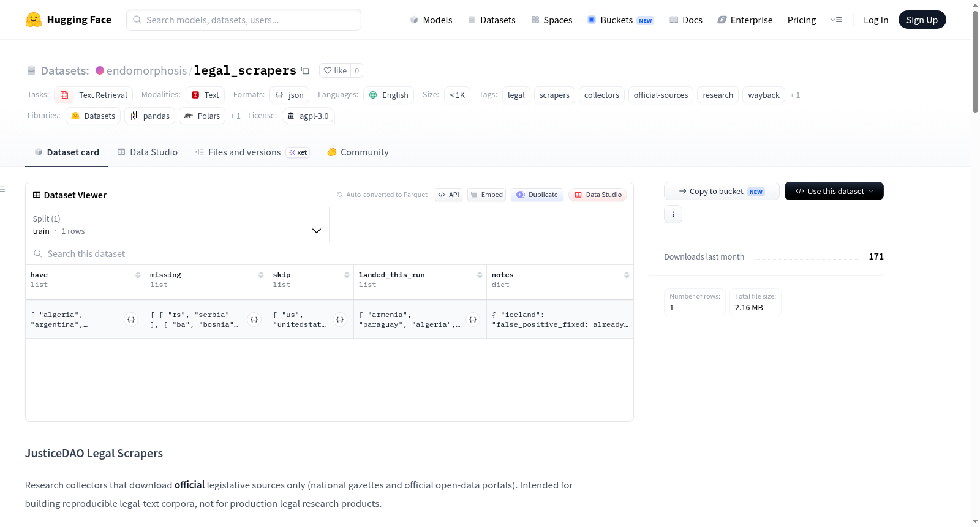Open the Files and versions tab
Screen dimensions: 980x527
pyautogui.click(x=252, y=152)
